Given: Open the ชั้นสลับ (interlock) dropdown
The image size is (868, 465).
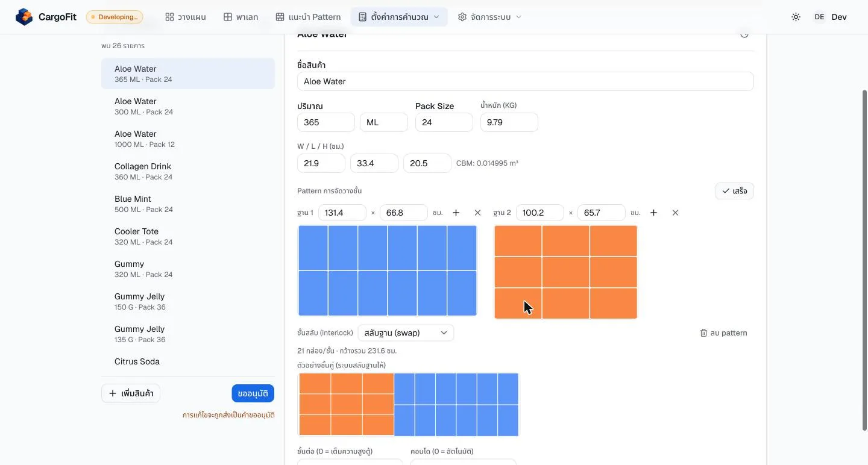Looking at the screenshot, I should click(406, 332).
